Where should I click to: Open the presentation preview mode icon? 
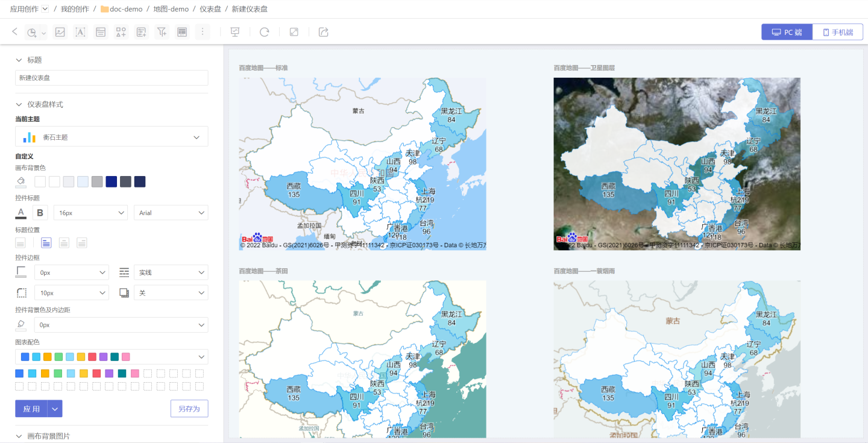click(x=235, y=32)
